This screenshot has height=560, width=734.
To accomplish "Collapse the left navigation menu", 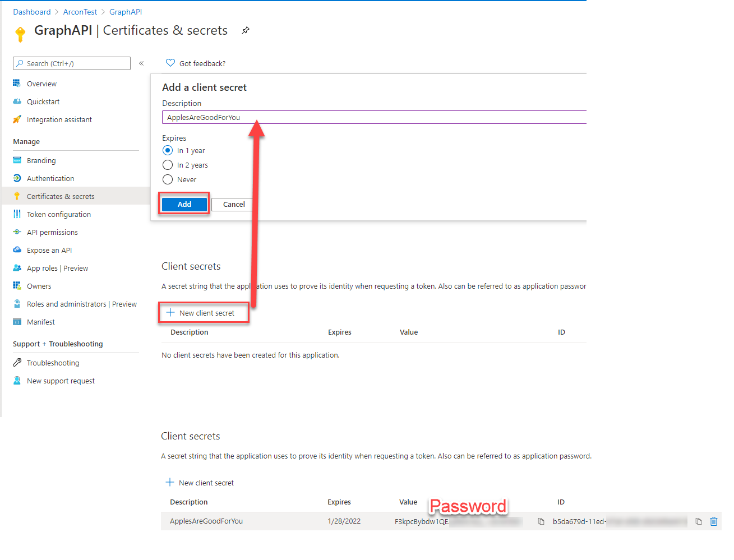I will tap(141, 63).
